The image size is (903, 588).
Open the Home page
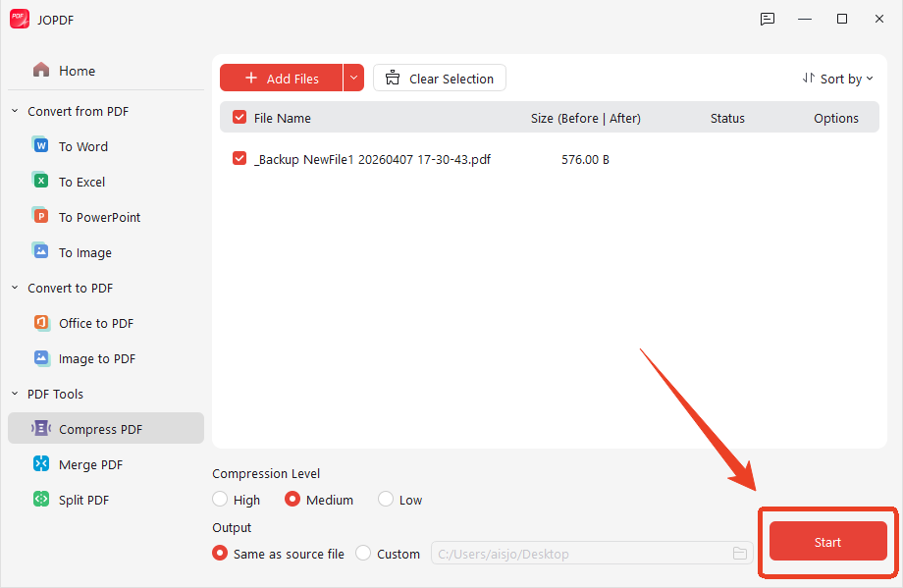[106, 71]
